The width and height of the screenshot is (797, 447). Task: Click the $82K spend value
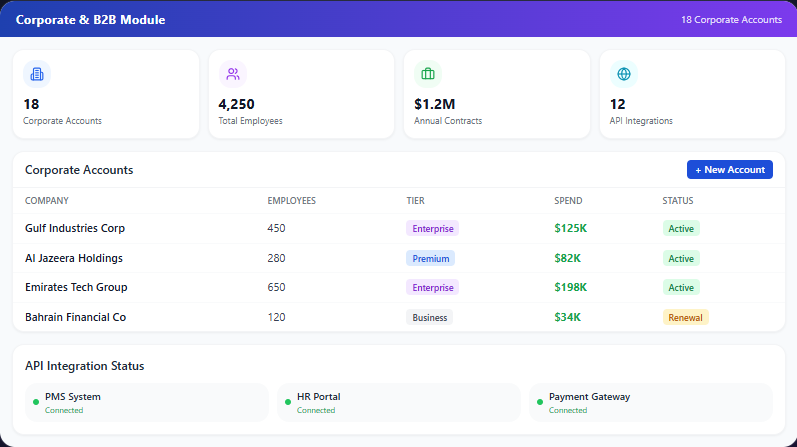tap(567, 258)
